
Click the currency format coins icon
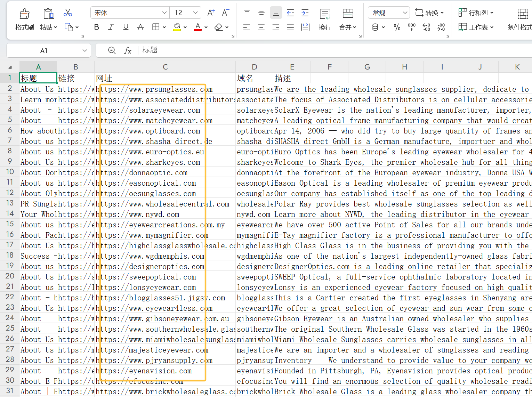375,27
